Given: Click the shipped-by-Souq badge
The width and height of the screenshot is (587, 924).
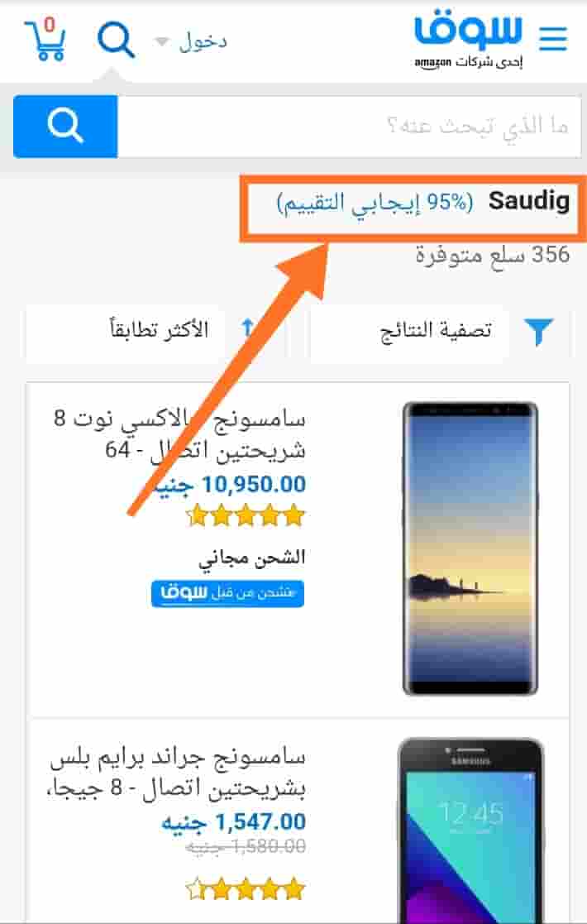Looking at the screenshot, I should click(228, 593).
